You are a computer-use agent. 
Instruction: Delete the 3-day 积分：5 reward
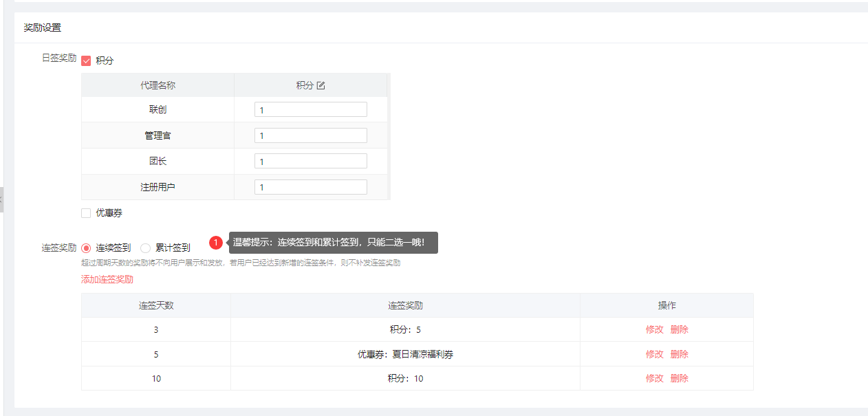click(679, 329)
